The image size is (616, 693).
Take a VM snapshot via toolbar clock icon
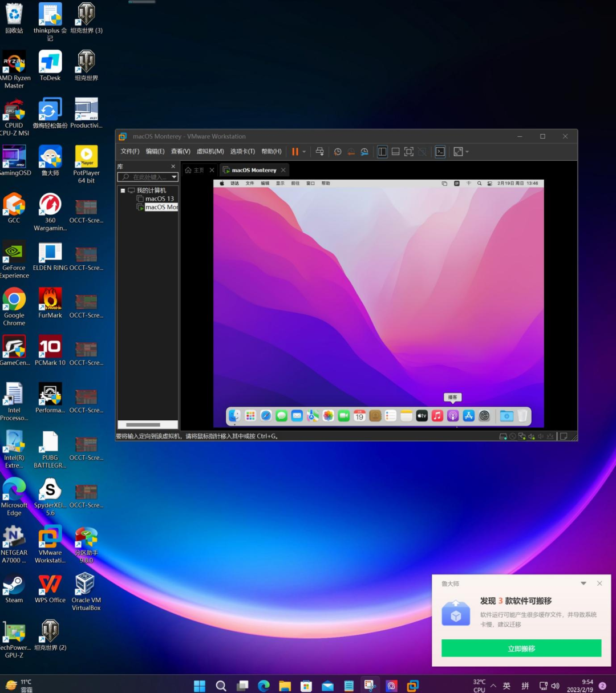coord(338,152)
